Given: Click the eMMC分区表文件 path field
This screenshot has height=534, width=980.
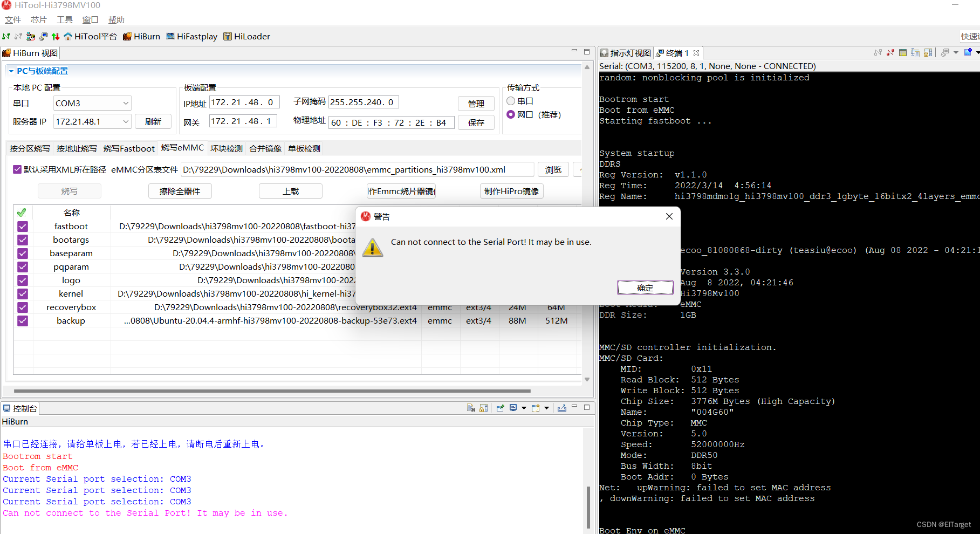Looking at the screenshot, I should tap(358, 169).
